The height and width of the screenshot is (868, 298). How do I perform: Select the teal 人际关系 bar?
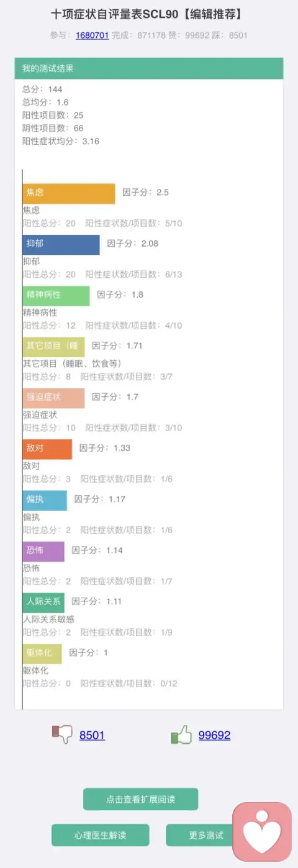click(x=43, y=602)
